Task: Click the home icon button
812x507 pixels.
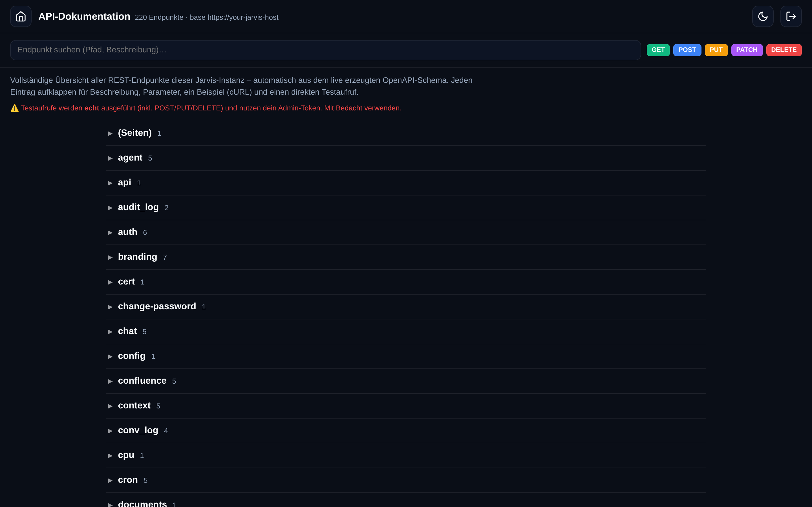Action: [21, 16]
